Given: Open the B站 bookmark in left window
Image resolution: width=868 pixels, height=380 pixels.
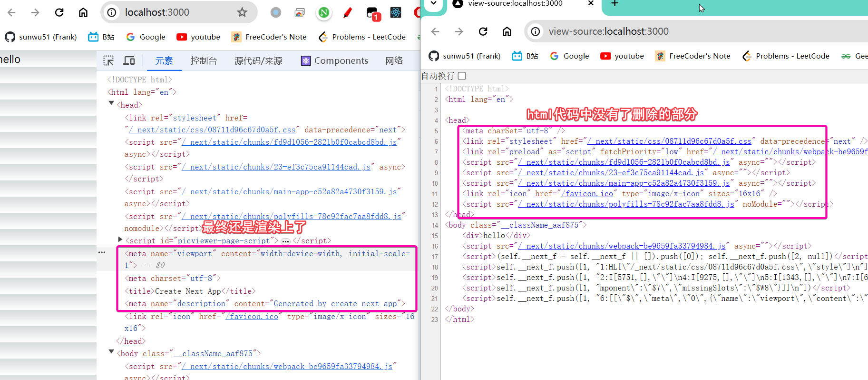Looking at the screenshot, I should pos(101,37).
